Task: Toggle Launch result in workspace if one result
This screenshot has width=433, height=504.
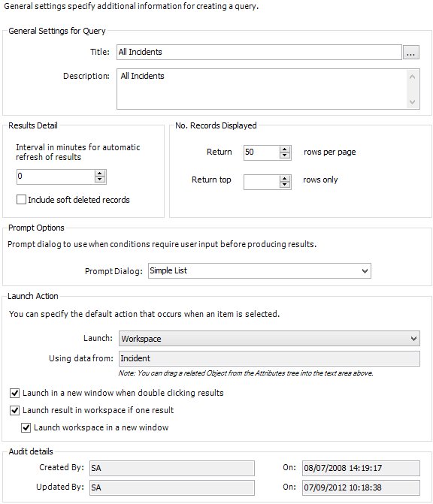Action: (15, 410)
